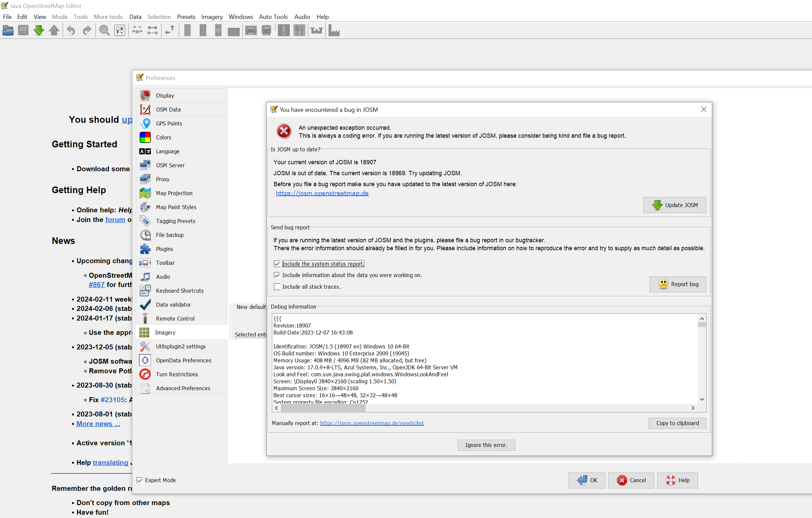812x518 pixels.
Task: Open the Windows menu
Action: coord(241,17)
